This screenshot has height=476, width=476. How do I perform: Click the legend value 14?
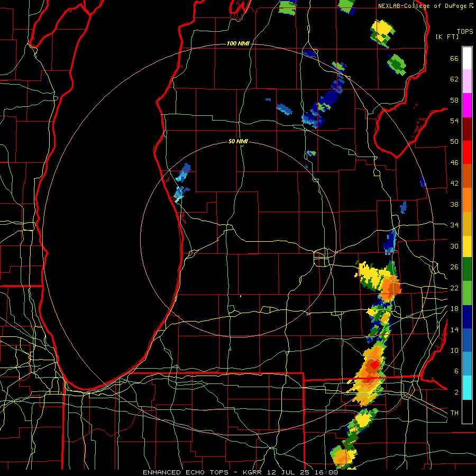[x=454, y=329]
